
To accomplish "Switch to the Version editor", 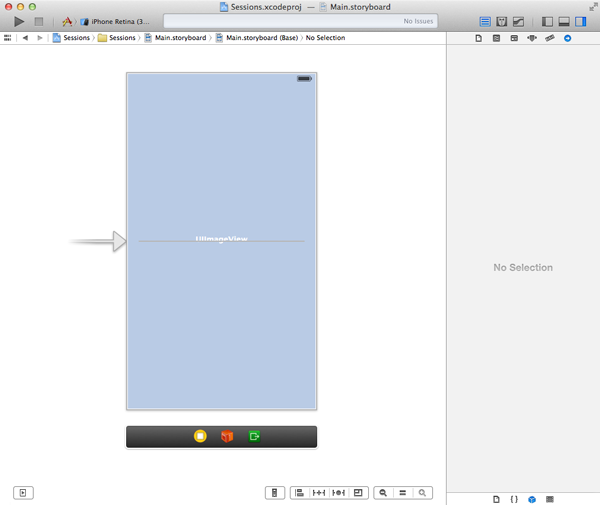I will 518,22.
